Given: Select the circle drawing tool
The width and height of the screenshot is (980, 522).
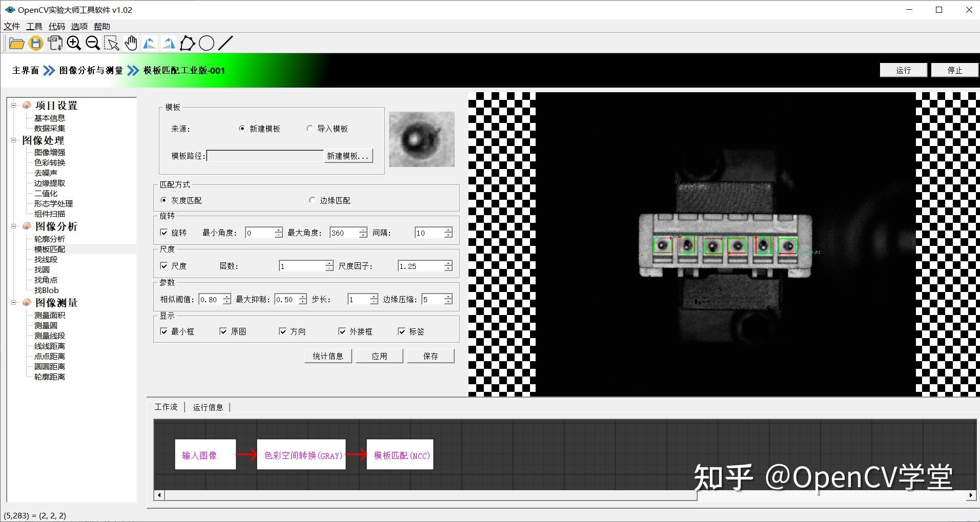Looking at the screenshot, I should pyautogui.click(x=207, y=43).
